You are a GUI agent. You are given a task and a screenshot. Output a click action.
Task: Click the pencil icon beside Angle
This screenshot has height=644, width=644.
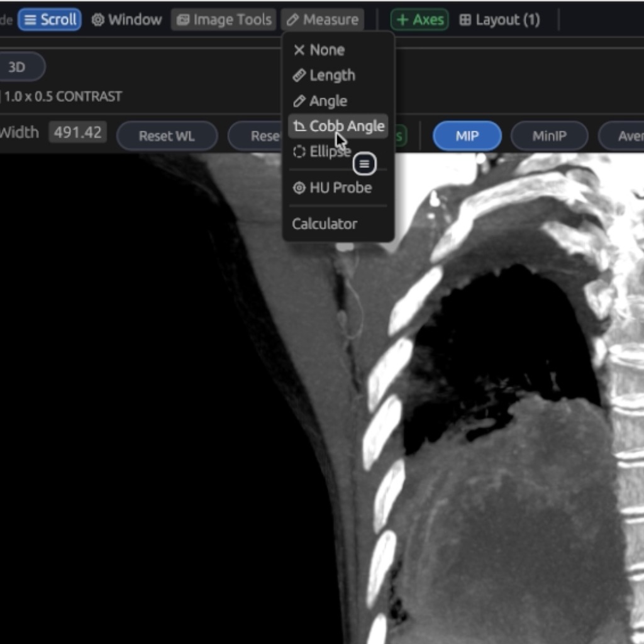(299, 101)
